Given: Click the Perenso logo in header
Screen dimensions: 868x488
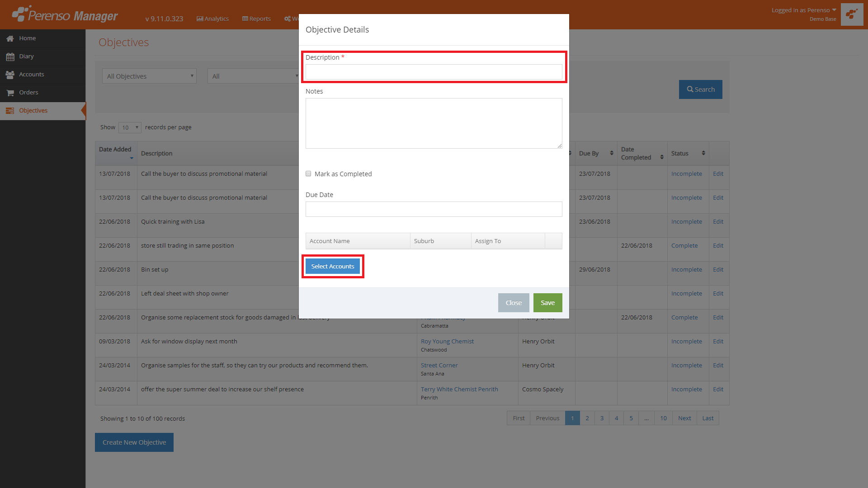Looking at the screenshot, I should (x=65, y=15).
